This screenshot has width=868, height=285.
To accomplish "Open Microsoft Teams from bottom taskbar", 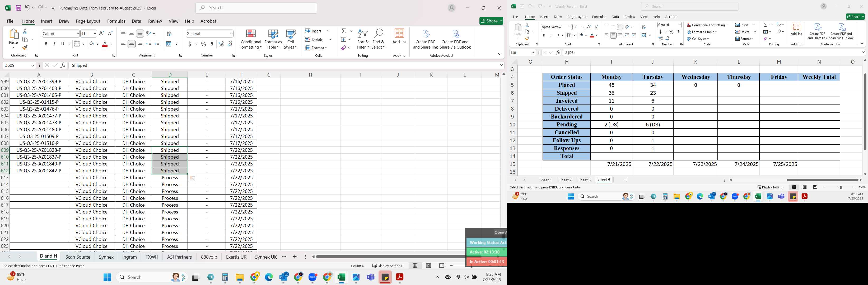I will tap(371, 277).
